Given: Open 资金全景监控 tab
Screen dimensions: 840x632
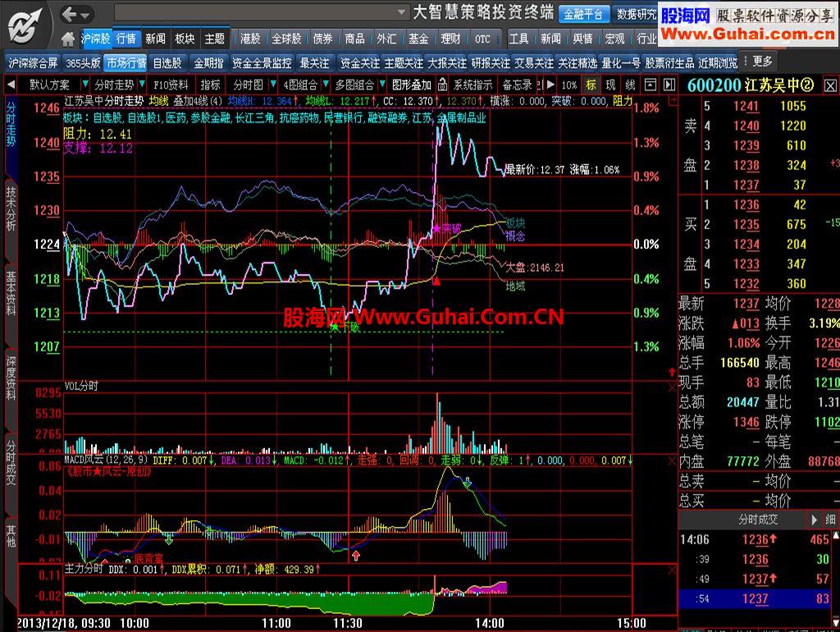Looking at the screenshot, I should 262,62.
